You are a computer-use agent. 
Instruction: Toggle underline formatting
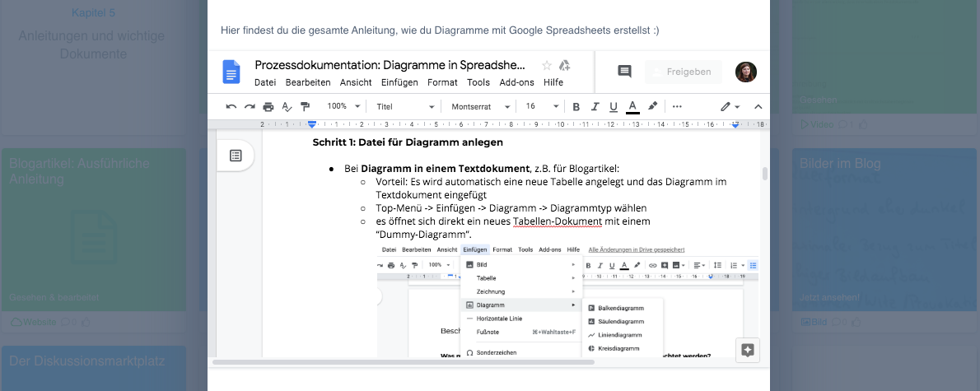click(614, 106)
